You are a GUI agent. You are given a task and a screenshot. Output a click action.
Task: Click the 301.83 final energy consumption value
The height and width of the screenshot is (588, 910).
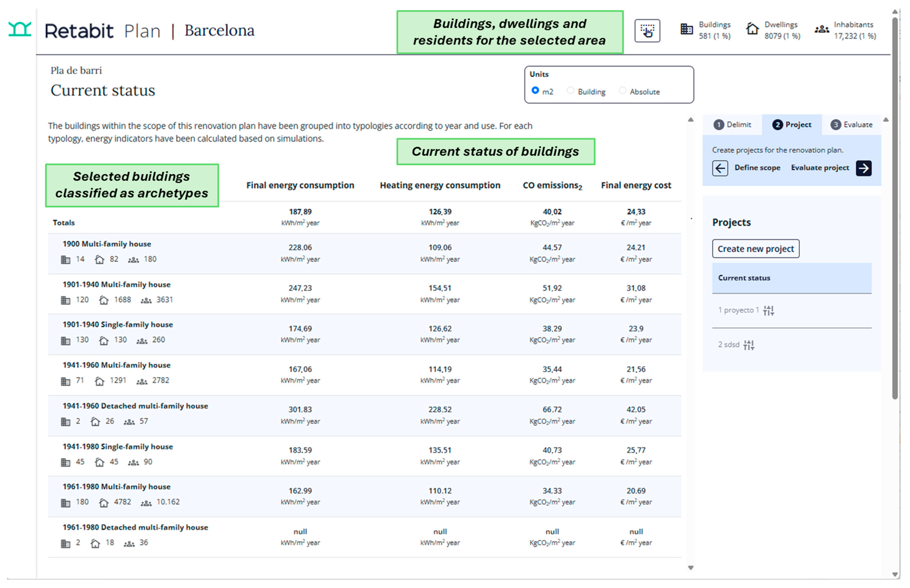click(x=300, y=410)
